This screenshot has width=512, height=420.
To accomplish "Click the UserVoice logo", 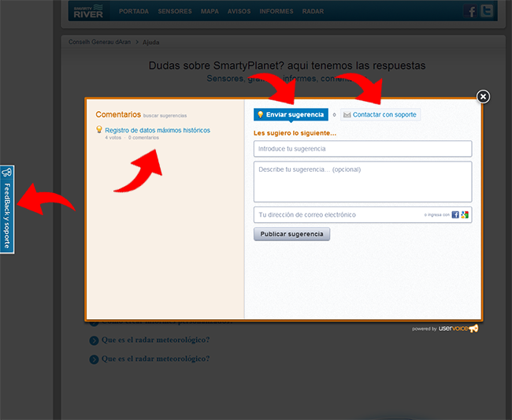I will tap(458, 329).
